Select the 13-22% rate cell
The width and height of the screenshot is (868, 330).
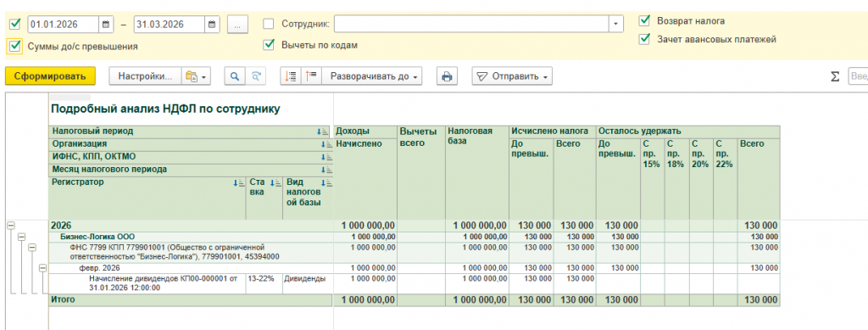(264, 283)
